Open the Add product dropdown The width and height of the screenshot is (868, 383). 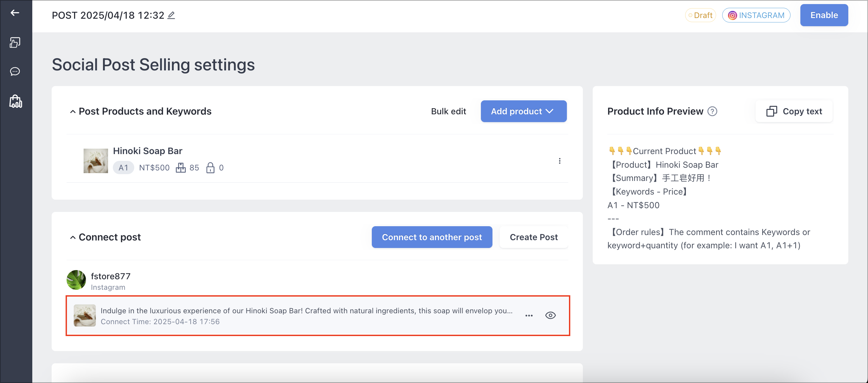pos(524,111)
